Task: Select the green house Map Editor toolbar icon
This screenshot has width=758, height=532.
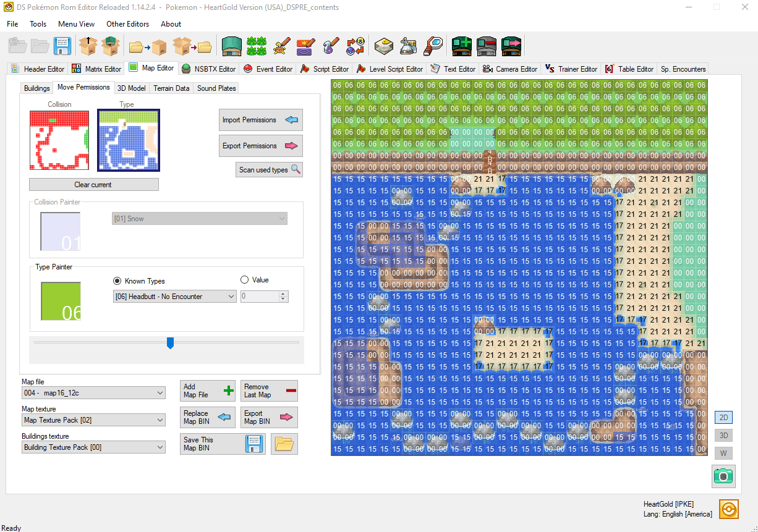Action: [x=231, y=46]
